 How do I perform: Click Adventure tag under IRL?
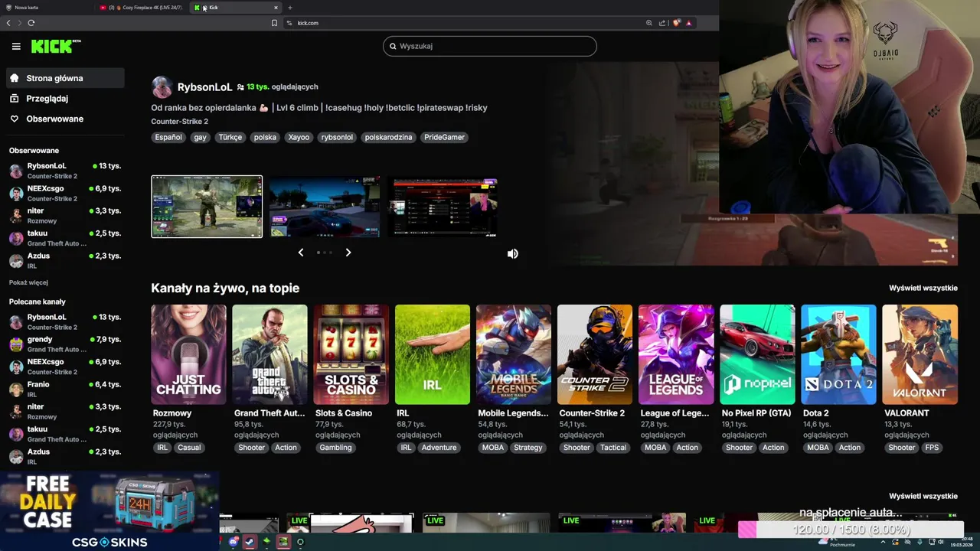[439, 448]
